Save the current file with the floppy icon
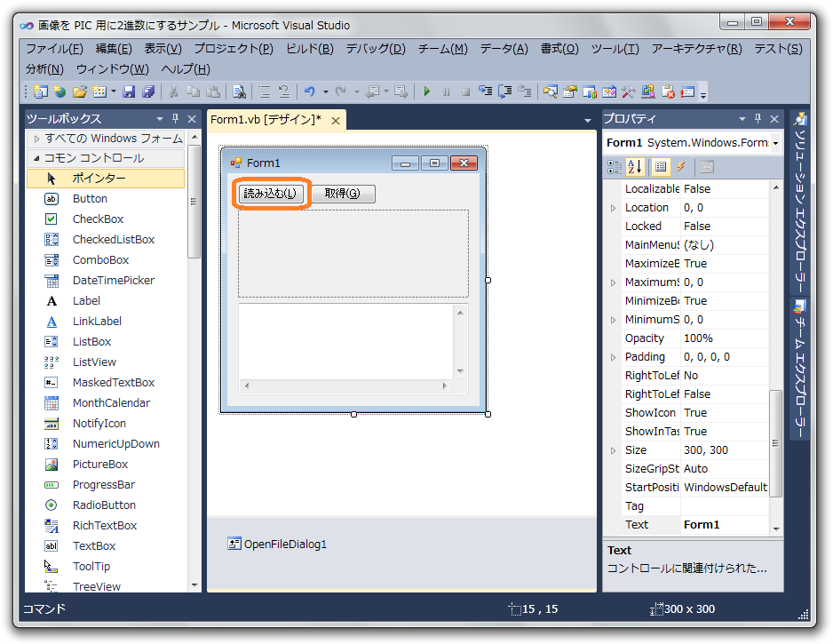This screenshot has height=644, width=833. click(x=129, y=91)
